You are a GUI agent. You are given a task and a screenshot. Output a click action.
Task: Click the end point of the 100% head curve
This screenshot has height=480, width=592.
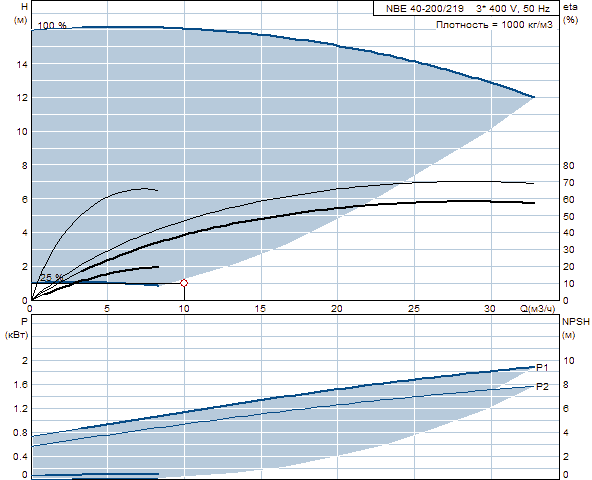pos(534,97)
